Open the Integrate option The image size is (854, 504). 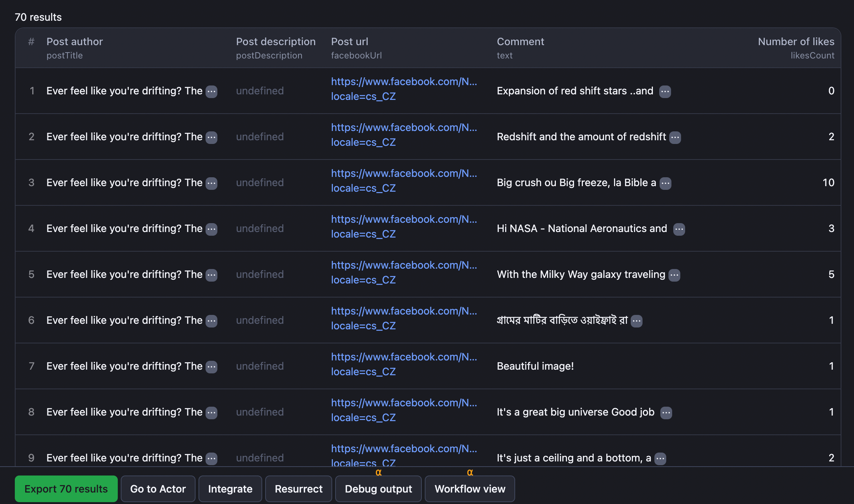[230, 489]
